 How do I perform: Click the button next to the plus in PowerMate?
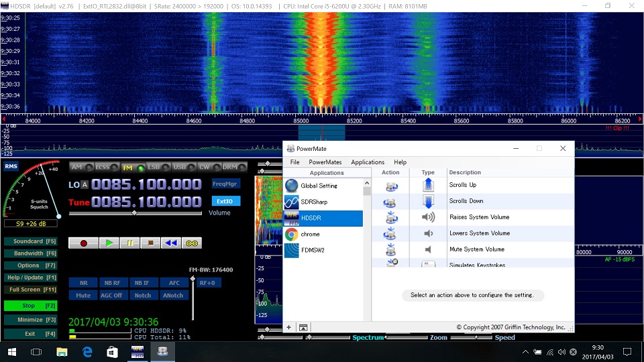pos(303,327)
